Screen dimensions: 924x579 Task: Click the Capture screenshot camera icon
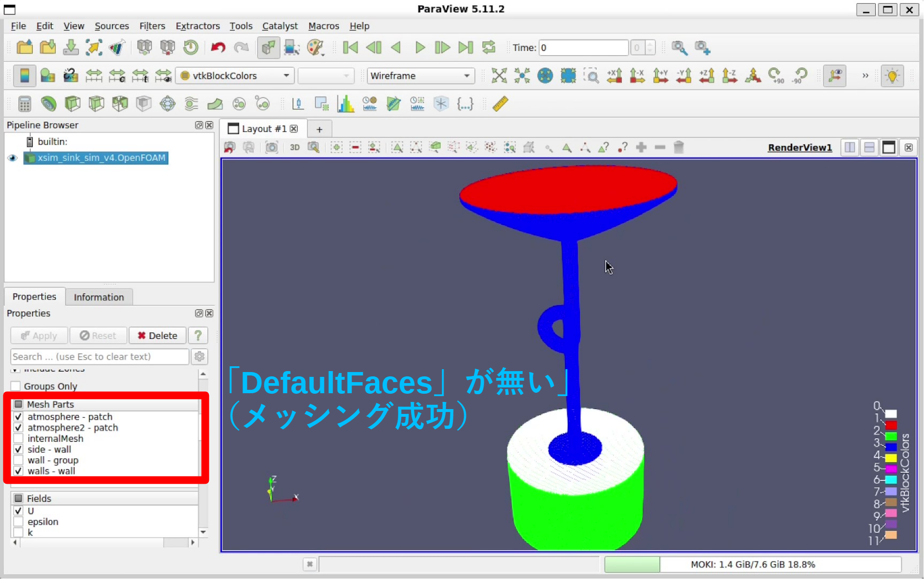(x=272, y=147)
